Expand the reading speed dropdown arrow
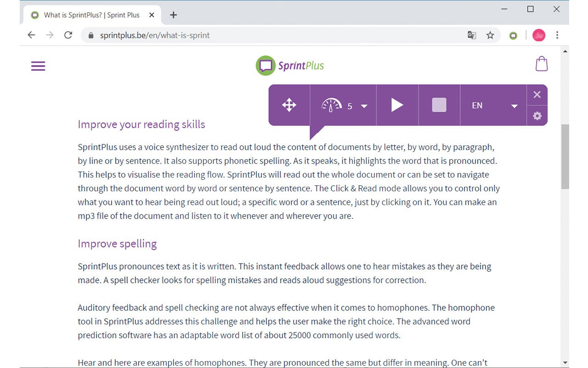588x368 pixels. [x=364, y=106]
